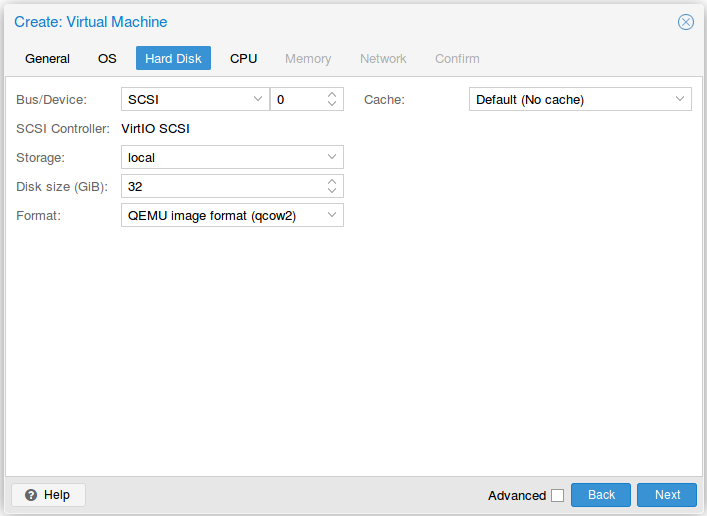The height and width of the screenshot is (516, 707).
Task: Switch to the General tab
Action: click(x=47, y=58)
